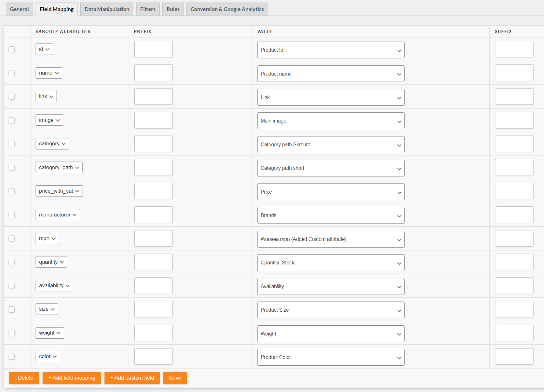Check the color row checkbox

pos(12,356)
